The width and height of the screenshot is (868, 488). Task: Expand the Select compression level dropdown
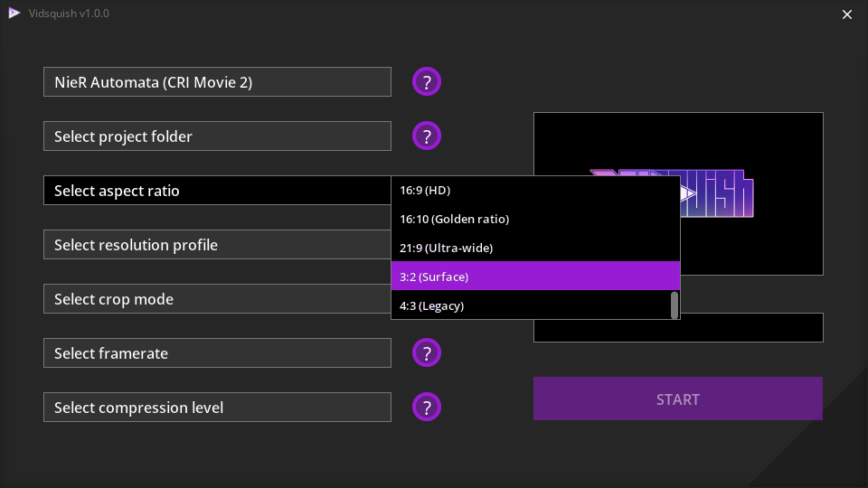pyautogui.click(x=217, y=408)
